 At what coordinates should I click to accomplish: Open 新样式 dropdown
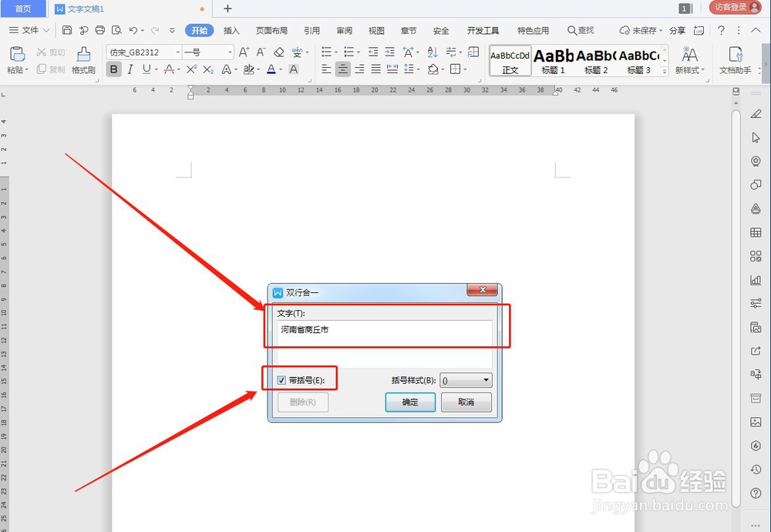(x=690, y=60)
